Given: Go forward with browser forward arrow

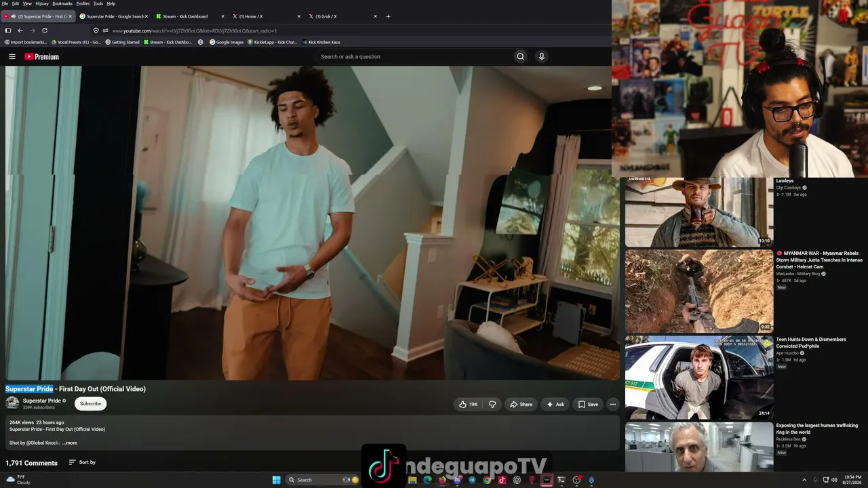Looking at the screenshot, I should tap(32, 30).
